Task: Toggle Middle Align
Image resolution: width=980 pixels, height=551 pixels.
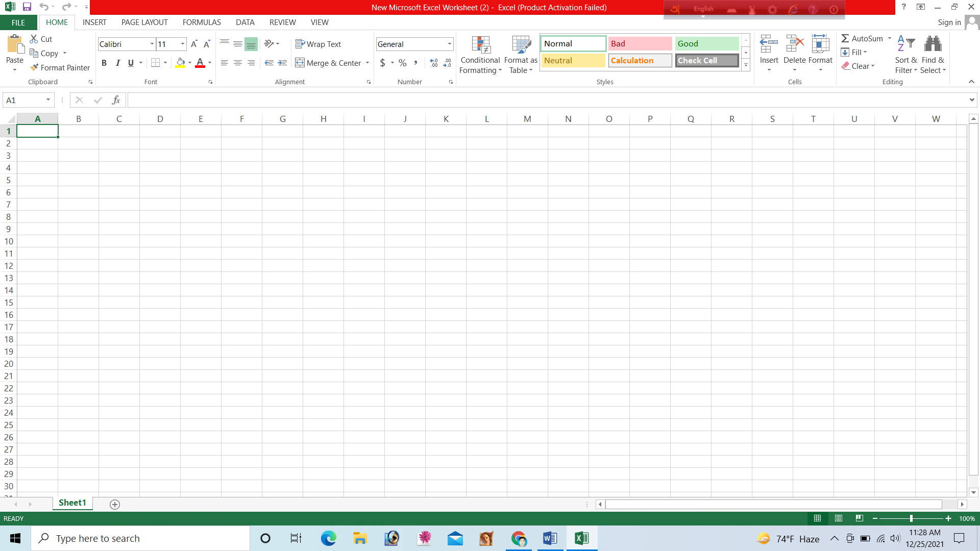Action: [x=238, y=44]
